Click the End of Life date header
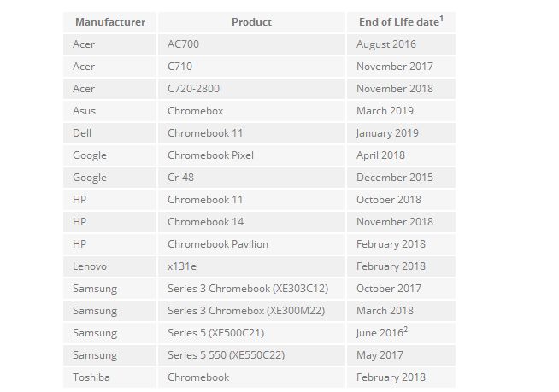This screenshot has width=559, height=392. click(x=401, y=22)
